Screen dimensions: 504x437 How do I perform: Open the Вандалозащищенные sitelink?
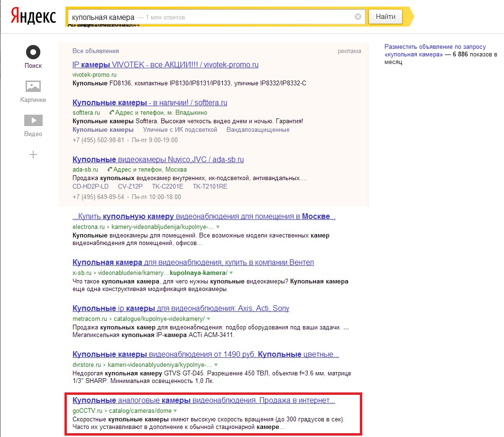click(258, 129)
